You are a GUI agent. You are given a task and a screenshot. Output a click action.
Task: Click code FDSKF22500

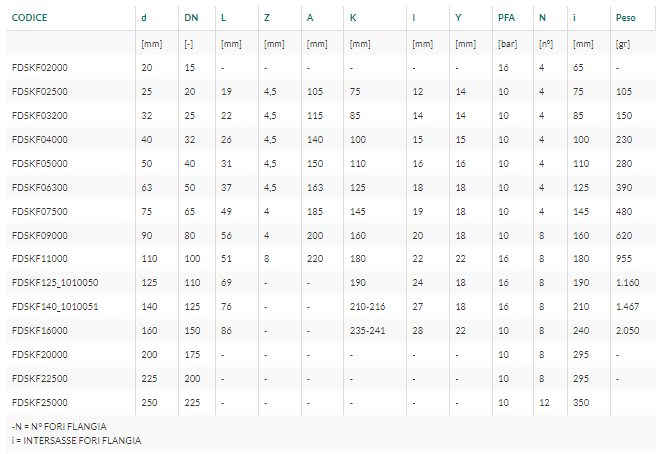40,379
